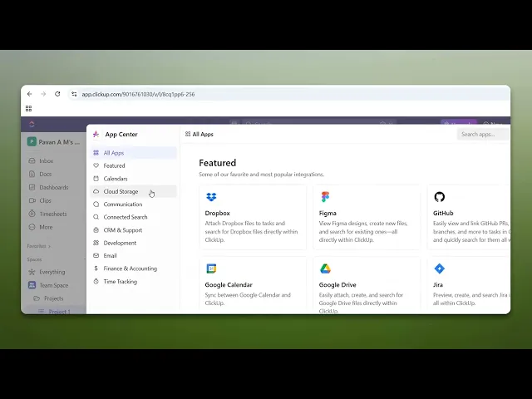Click the Search apps input field
The width and height of the screenshot is (532, 399).
point(483,134)
